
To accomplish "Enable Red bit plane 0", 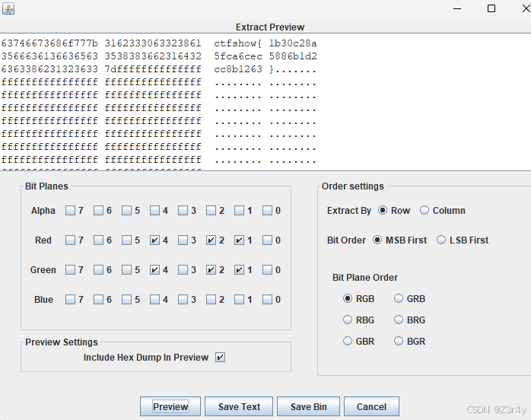I will coord(267,240).
